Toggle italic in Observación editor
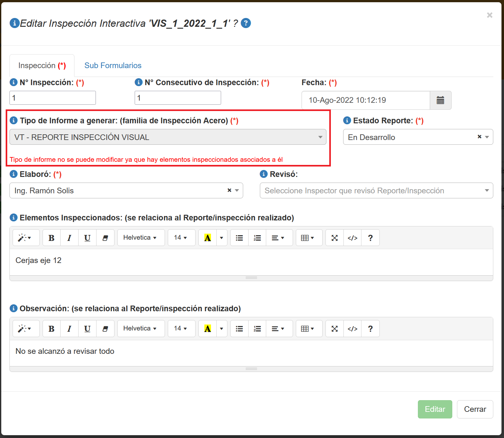This screenshot has height=438, width=504. (69, 329)
